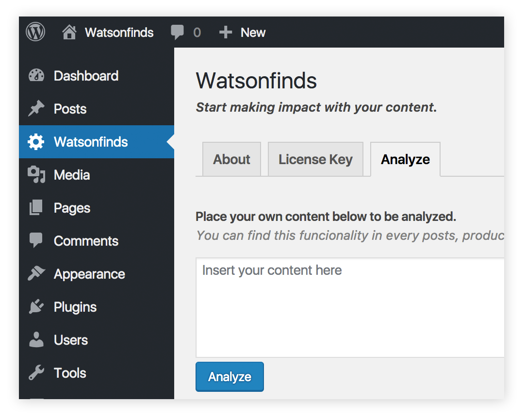Select the Analyze tab

tap(405, 159)
